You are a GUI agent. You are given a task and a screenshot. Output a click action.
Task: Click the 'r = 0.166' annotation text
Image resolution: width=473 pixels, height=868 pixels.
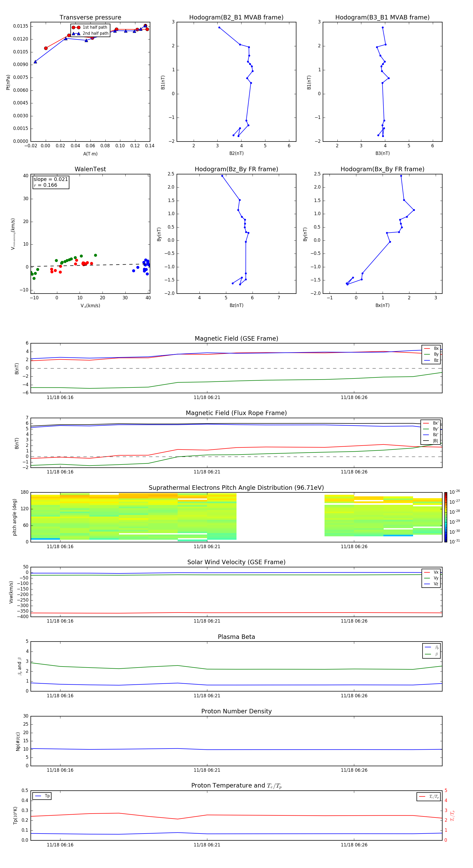[x=45, y=185]
